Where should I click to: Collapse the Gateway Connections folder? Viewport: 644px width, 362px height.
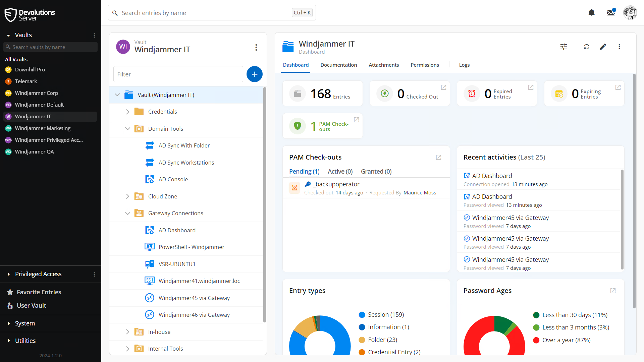pos(127,213)
